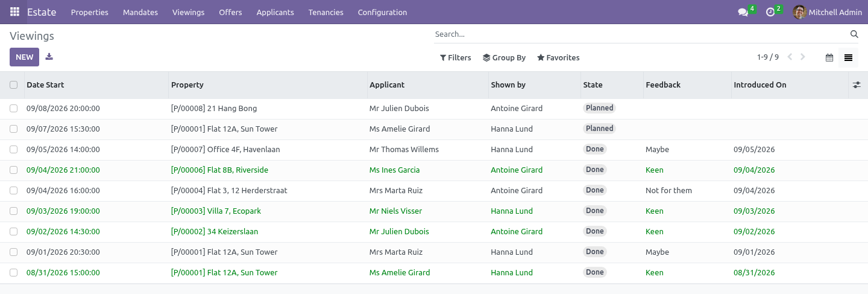Open the Favorites dropdown

coord(558,58)
